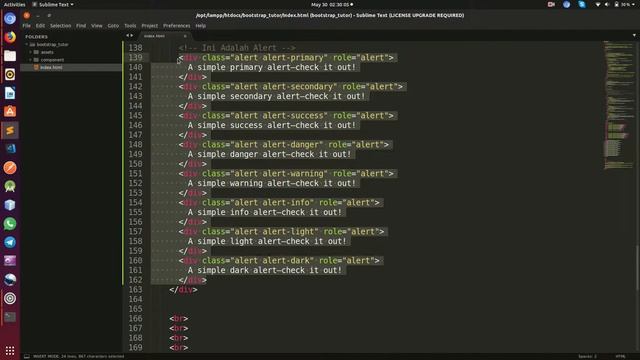Screen dimensions: 640x360
Task: Click the 'Ini Adalah Alert' comment line
Action: 237,48
